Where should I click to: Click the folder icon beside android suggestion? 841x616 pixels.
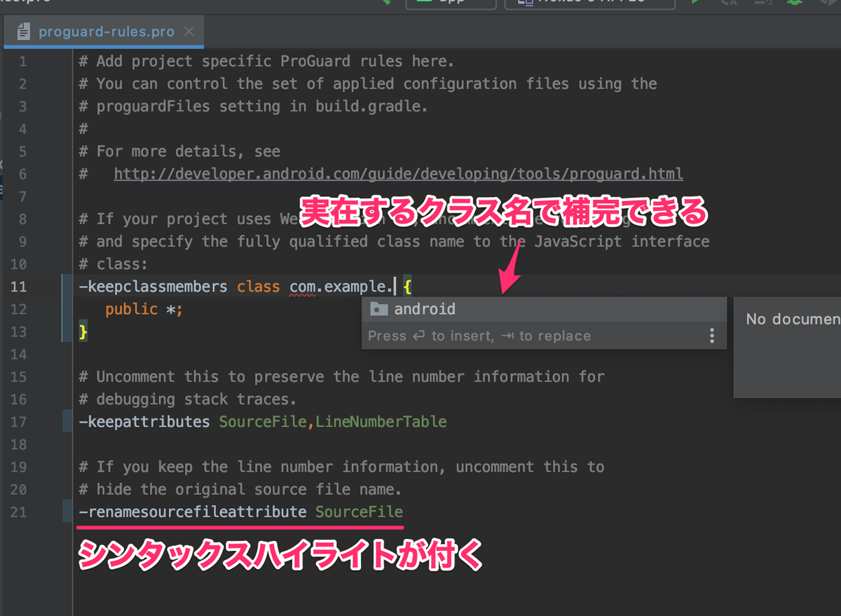[381, 308]
